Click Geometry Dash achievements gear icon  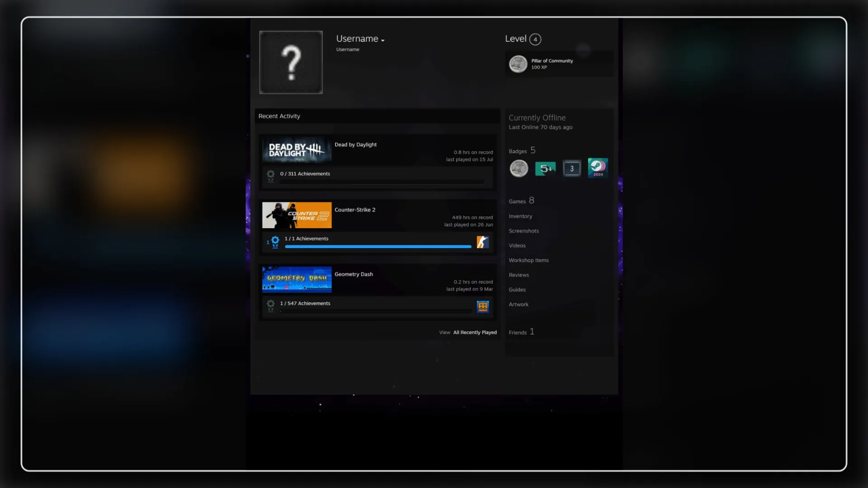click(270, 305)
